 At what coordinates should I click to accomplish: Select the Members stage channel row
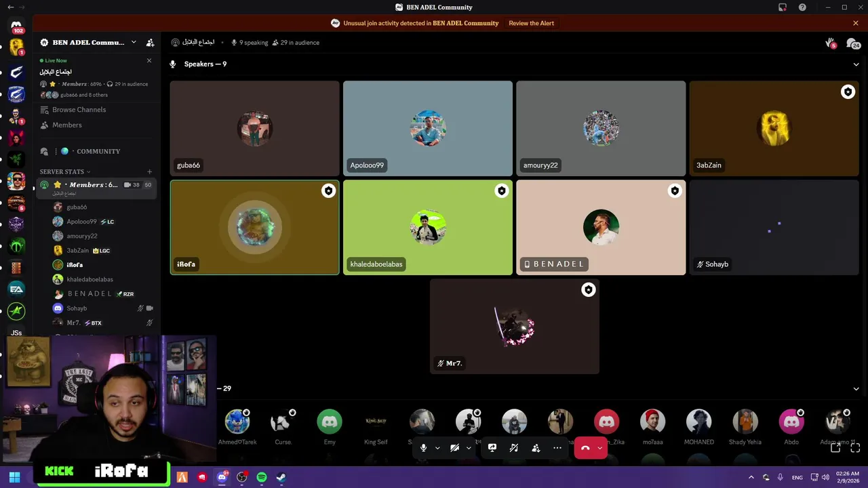click(x=96, y=188)
